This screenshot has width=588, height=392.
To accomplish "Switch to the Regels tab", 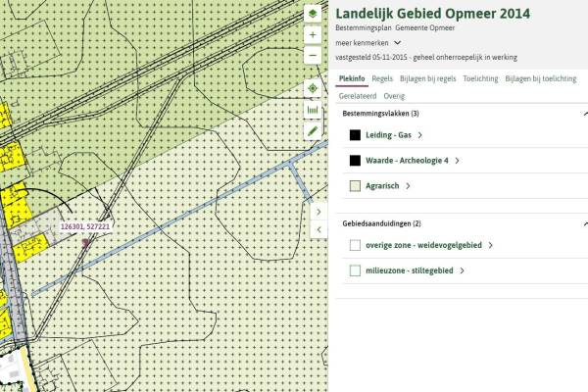I will click(x=382, y=78).
